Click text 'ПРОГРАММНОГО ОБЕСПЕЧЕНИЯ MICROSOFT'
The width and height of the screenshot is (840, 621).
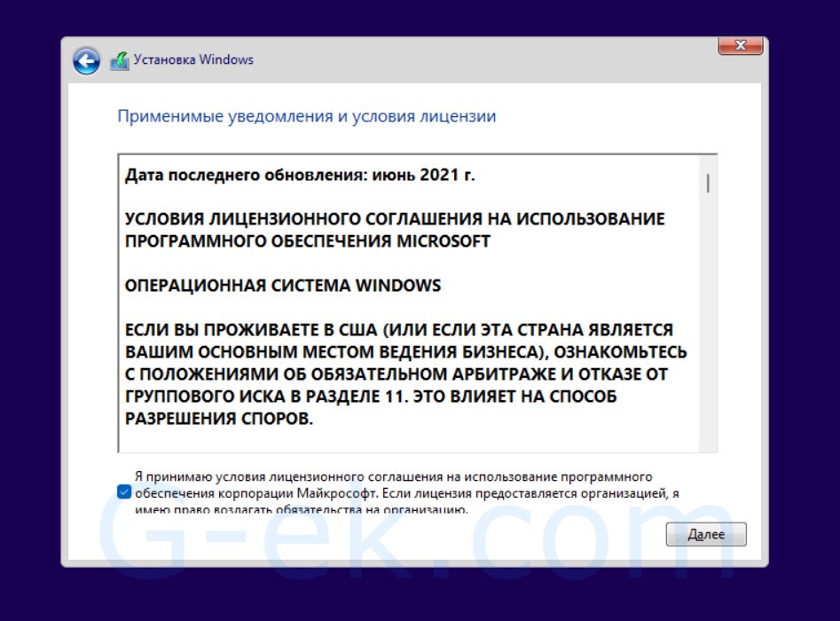[x=308, y=241]
